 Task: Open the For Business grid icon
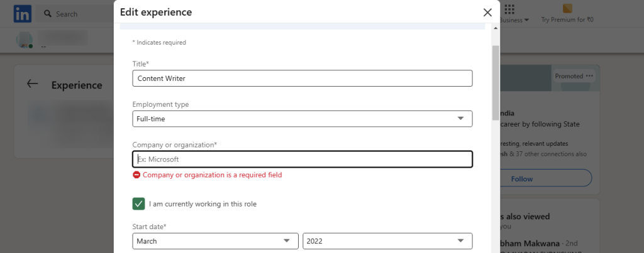[x=509, y=9]
